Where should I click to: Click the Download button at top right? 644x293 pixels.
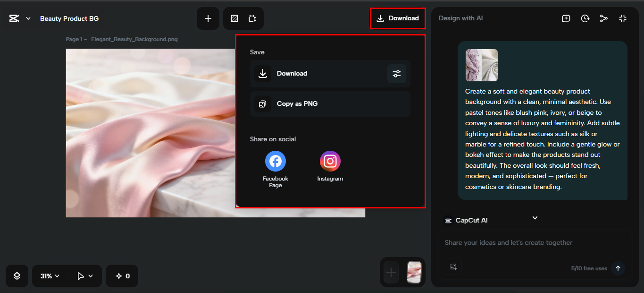tap(398, 18)
